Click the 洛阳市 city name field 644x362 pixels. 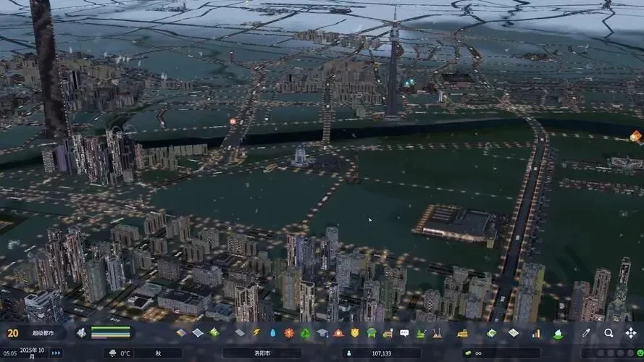[x=262, y=353]
